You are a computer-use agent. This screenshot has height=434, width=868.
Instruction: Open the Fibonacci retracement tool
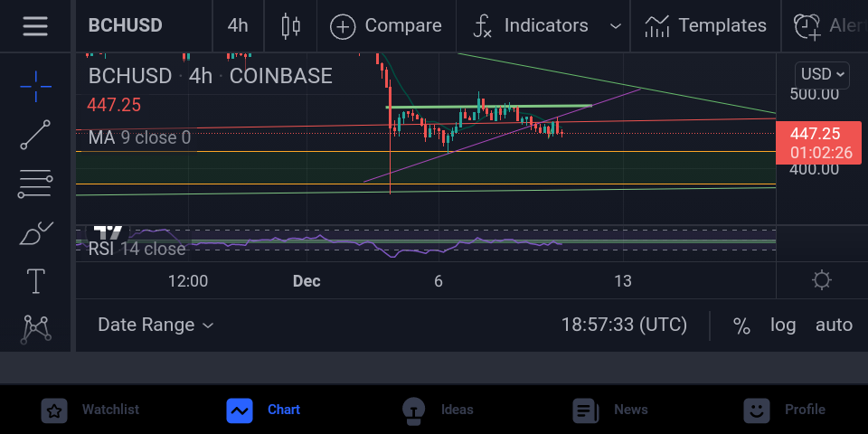click(x=35, y=184)
